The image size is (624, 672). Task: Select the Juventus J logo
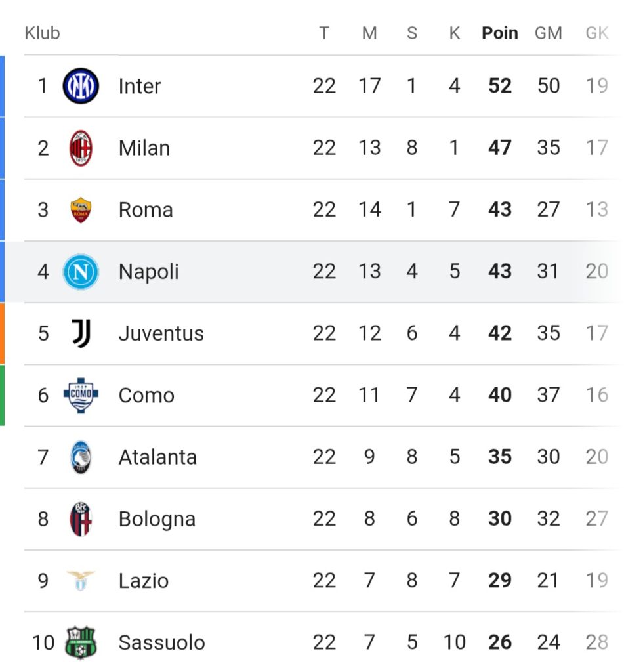[81, 333]
